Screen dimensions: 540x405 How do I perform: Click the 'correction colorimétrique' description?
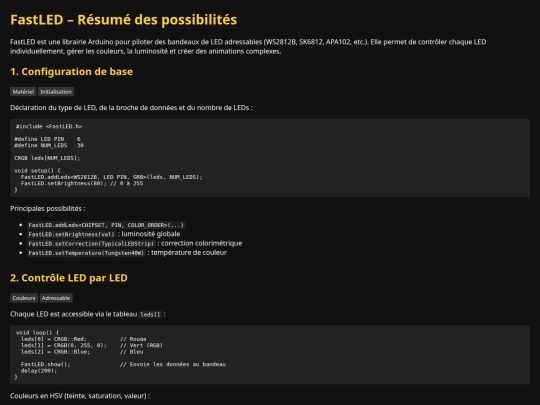(x=201, y=243)
